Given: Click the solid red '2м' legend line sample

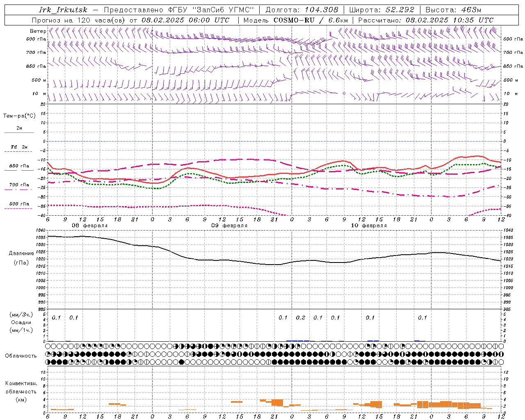Looking at the screenshot, I should click(19, 133).
